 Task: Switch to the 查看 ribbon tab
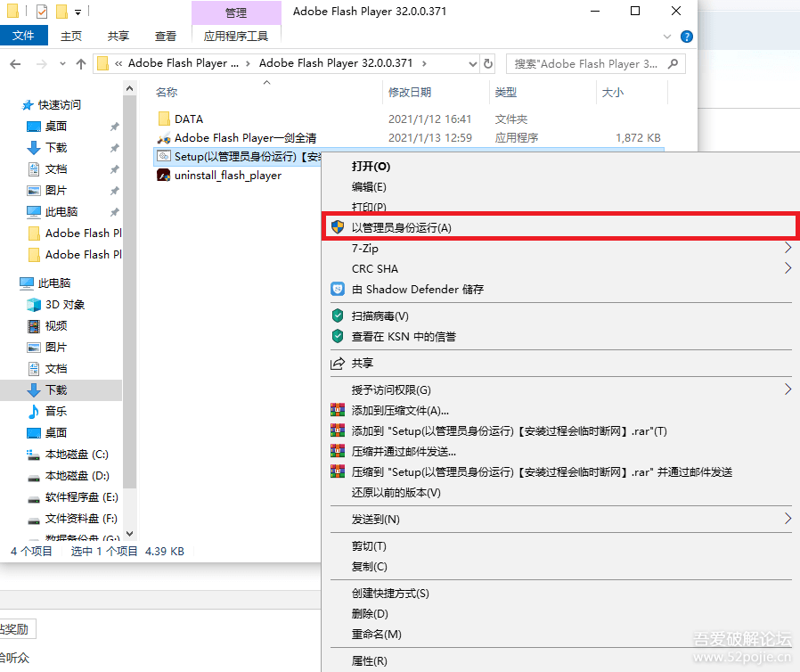pyautogui.click(x=166, y=36)
